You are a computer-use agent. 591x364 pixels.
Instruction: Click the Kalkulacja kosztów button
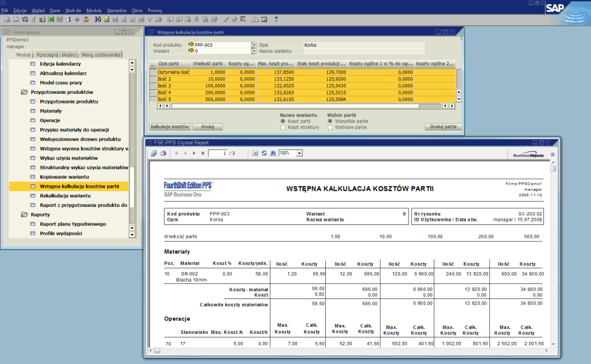click(x=170, y=126)
